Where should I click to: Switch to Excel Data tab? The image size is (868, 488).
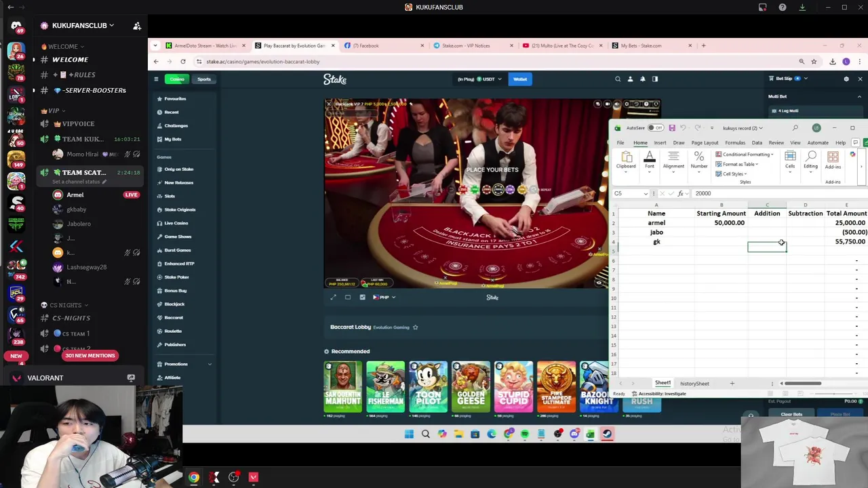[x=757, y=142]
